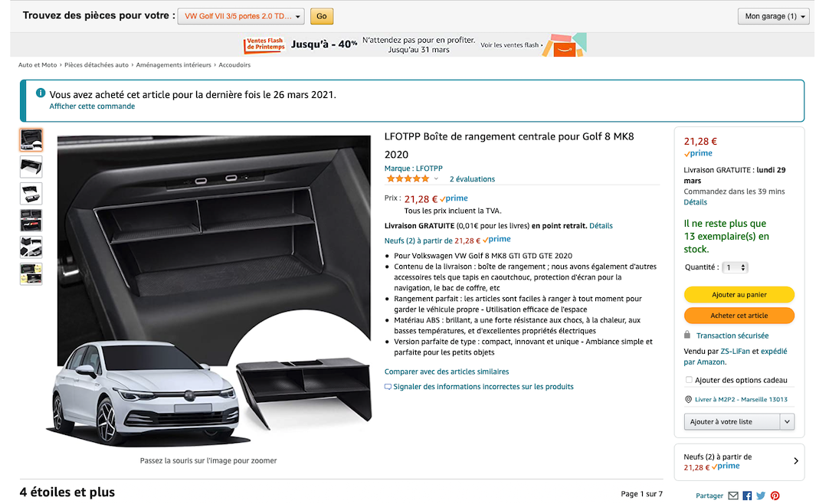Share on Pinterest icon
The width and height of the screenshot is (829, 504).
coord(775,496)
